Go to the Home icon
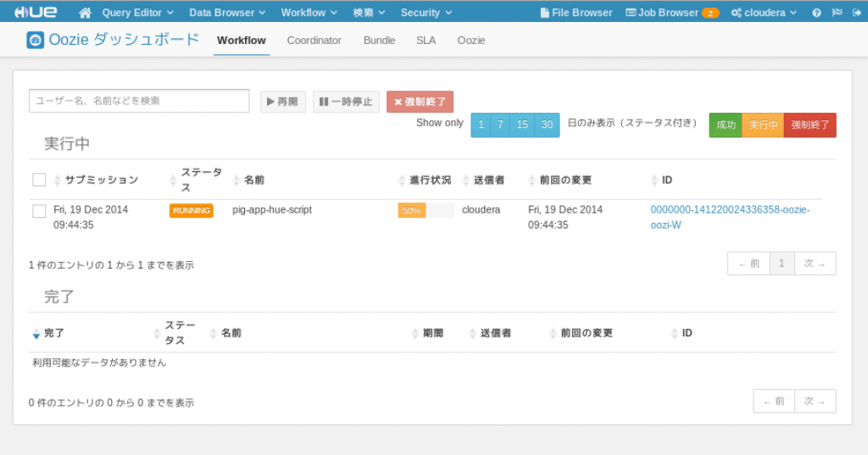The image size is (868, 455). click(x=85, y=12)
